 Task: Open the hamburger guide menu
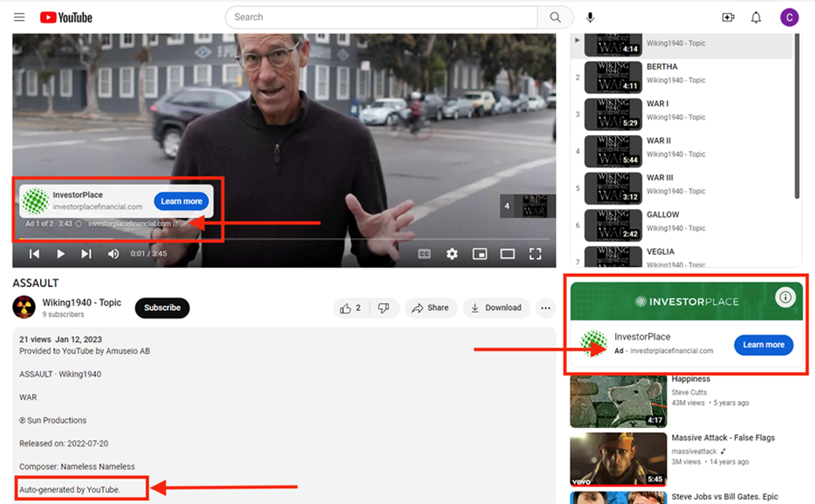tap(19, 18)
